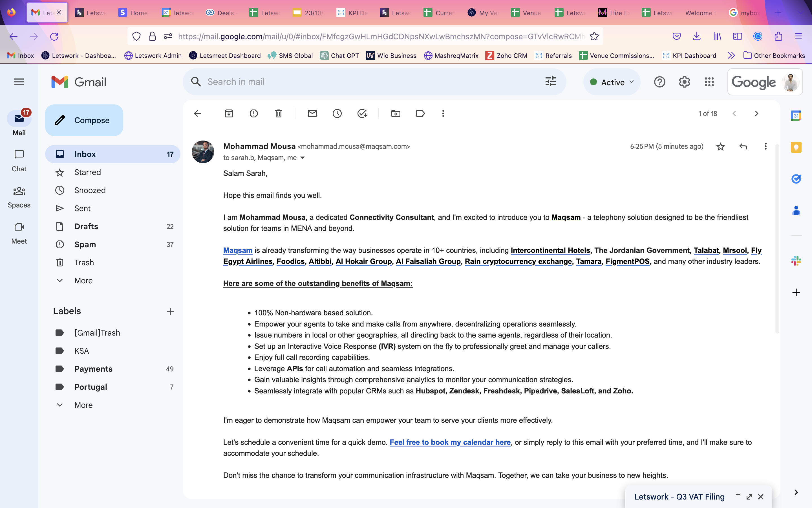Open Slack add-on in side panel
Viewport: 812px width, 508px height.
(x=796, y=261)
